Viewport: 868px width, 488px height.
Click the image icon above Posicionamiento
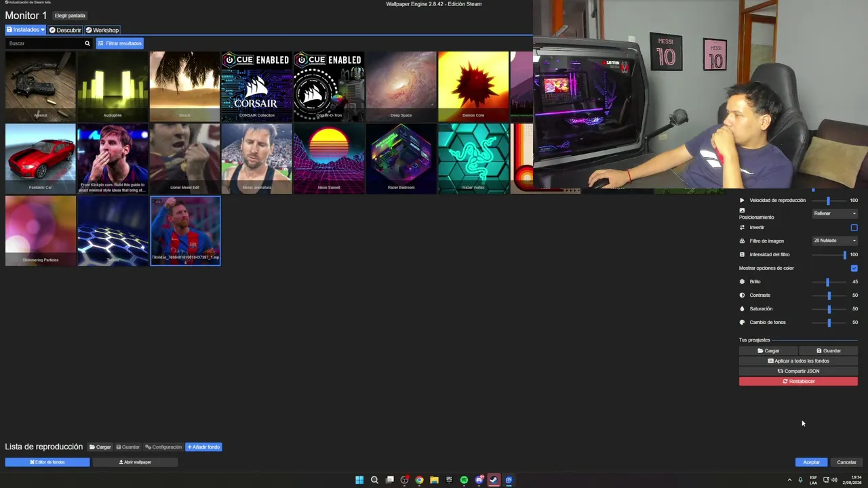742,211
